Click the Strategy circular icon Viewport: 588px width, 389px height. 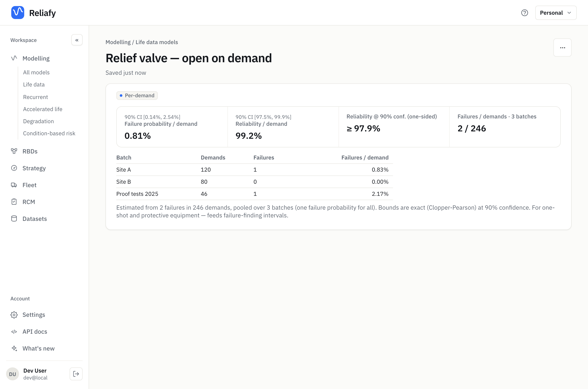pyautogui.click(x=14, y=168)
